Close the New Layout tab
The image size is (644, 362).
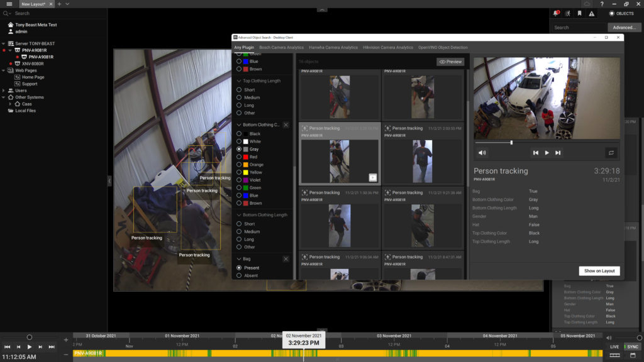pos(51,4)
